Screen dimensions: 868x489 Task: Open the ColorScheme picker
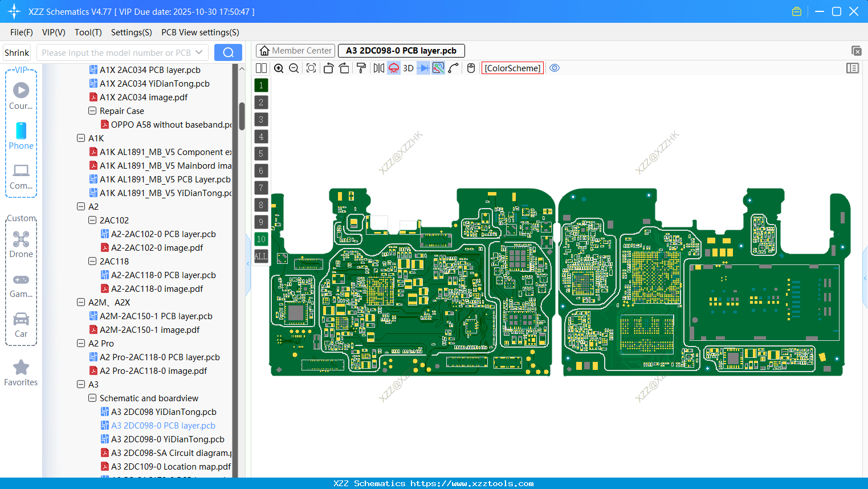point(512,68)
